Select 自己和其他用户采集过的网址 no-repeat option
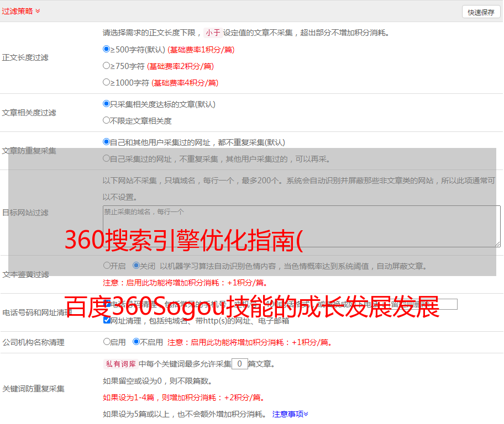 tap(106, 142)
